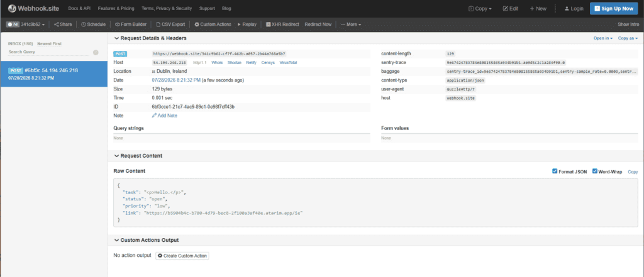This screenshot has width=644, height=277.
Task: Click the baggage header value
Action: click(x=542, y=72)
